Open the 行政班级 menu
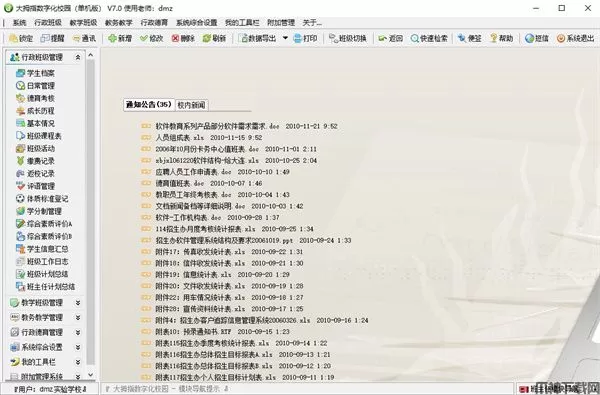The width and height of the screenshot is (600, 395). pyautogui.click(x=48, y=23)
